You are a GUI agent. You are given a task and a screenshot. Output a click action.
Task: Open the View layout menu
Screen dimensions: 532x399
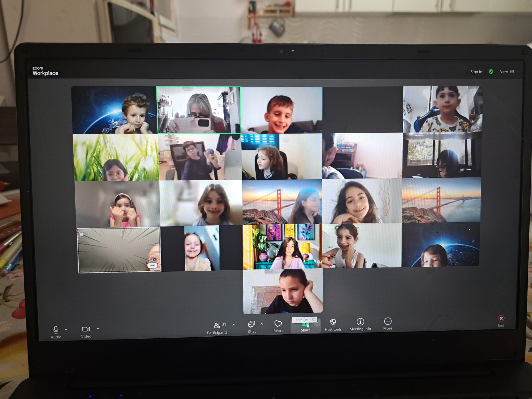tap(507, 72)
